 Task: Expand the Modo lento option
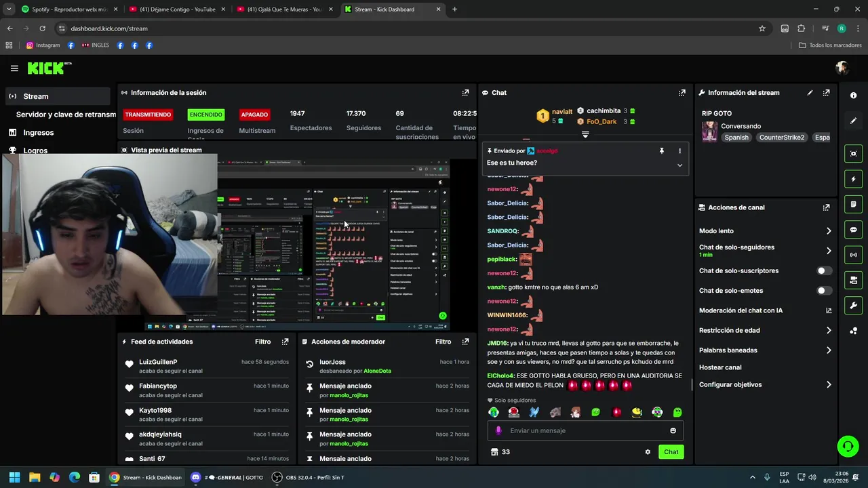[x=829, y=231]
